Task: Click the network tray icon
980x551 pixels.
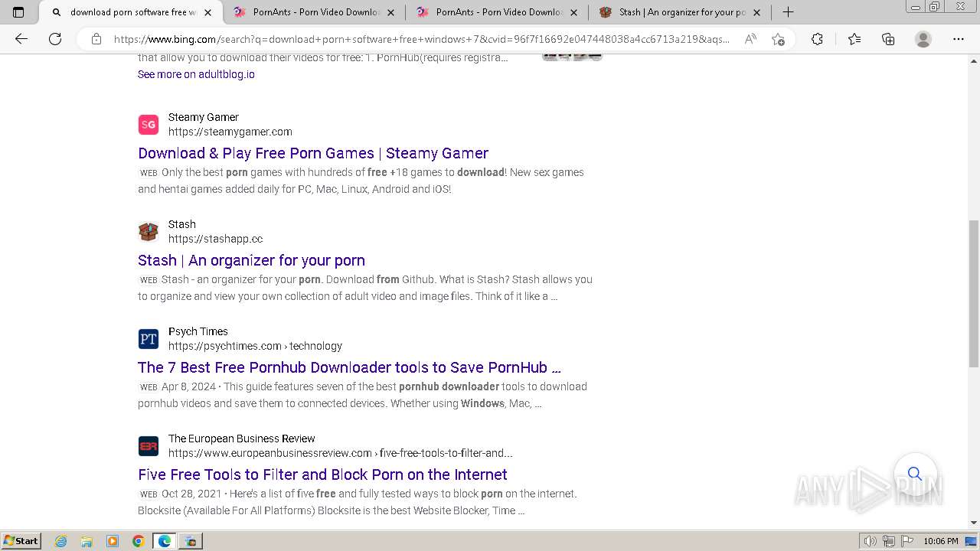Action: 888,541
